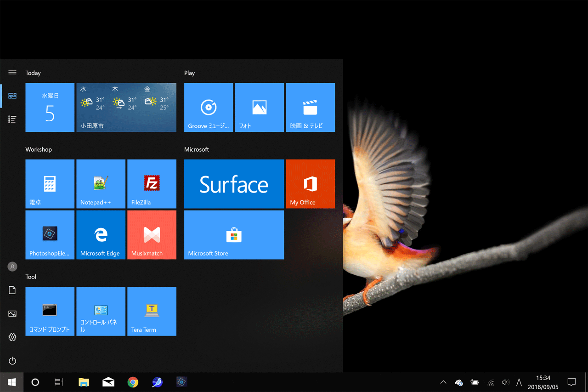Open the cloud icon in system tray
The image size is (588, 392).
[459, 382]
